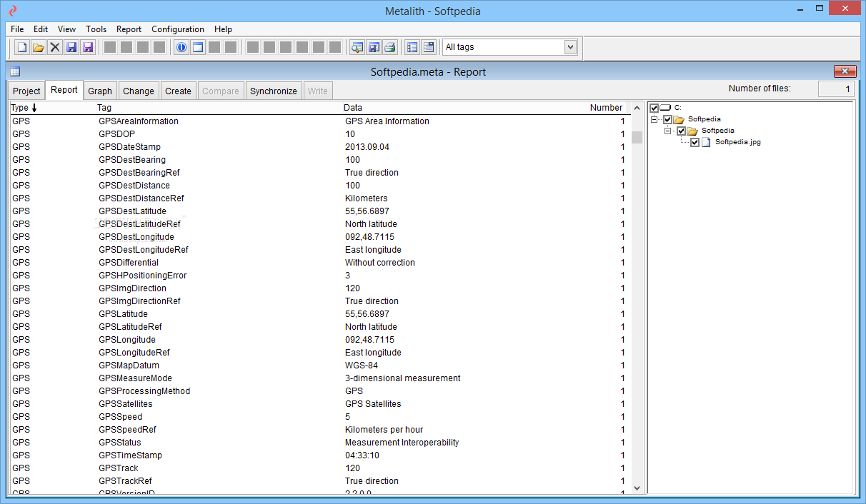Click the red Metalith app icon in title bar

(x=12, y=11)
